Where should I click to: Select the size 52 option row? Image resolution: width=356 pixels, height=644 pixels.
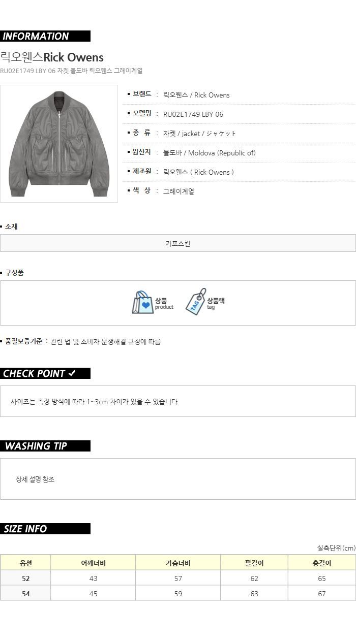(178, 578)
